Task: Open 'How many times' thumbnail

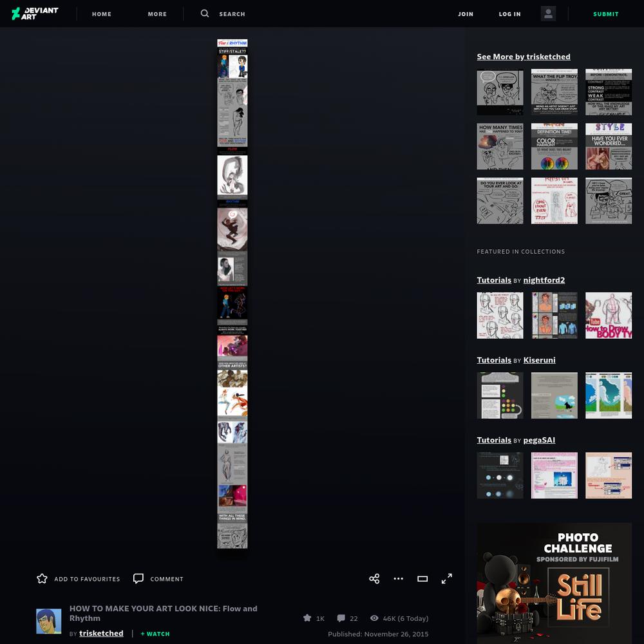Action: [500, 146]
